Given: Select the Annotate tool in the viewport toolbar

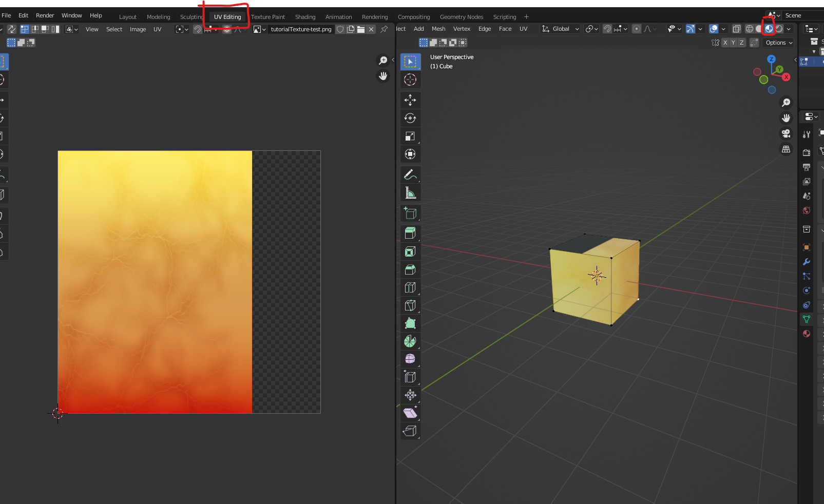Looking at the screenshot, I should click(x=410, y=175).
